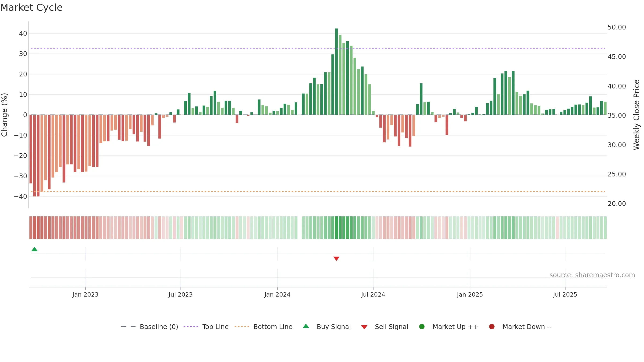Toggle the Market Down -- legend entry
The height and width of the screenshot is (362, 644).
pyautogui.click(x=520, y=327)
